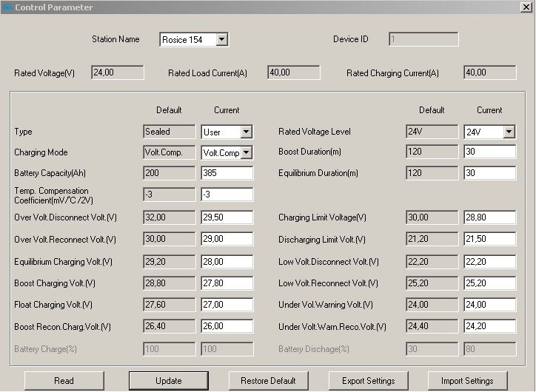This screenshot has width=536, height=392.
Task: Click Import Settings button
Action: tap(467, 381)
